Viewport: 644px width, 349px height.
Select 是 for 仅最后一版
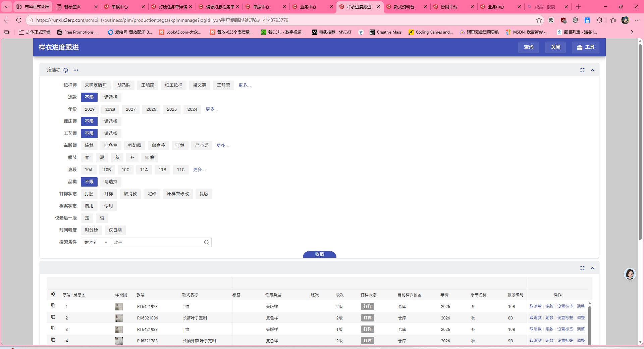(x=87, y=218)
